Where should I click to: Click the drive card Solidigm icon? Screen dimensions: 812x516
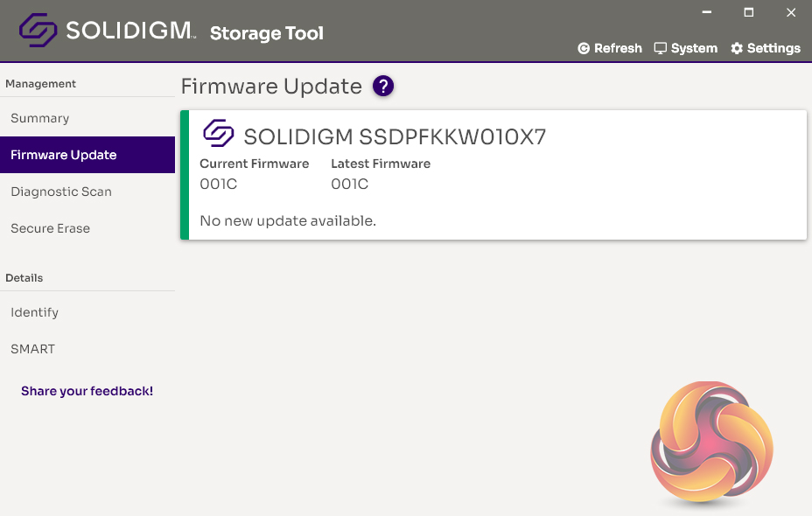pyautogui.click(x=219, y=134)
